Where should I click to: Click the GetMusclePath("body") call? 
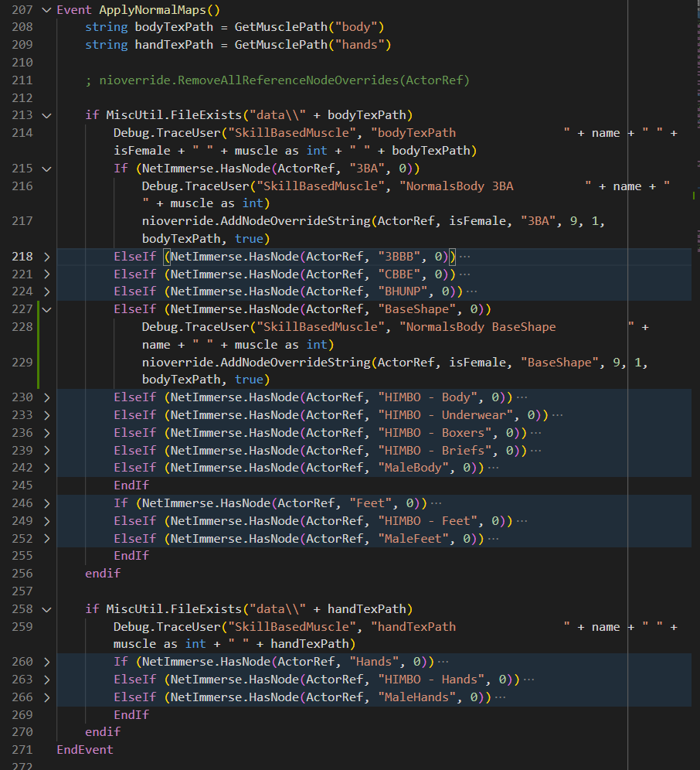(x=309, y=27)
